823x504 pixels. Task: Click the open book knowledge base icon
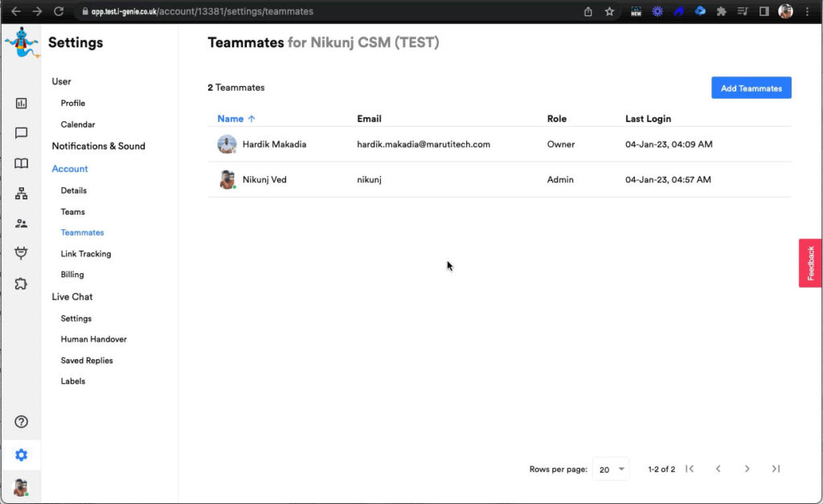[x=22, y=163]
